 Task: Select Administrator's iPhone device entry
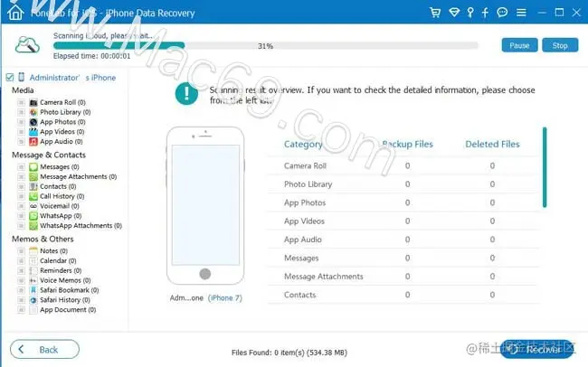[72, 78]
